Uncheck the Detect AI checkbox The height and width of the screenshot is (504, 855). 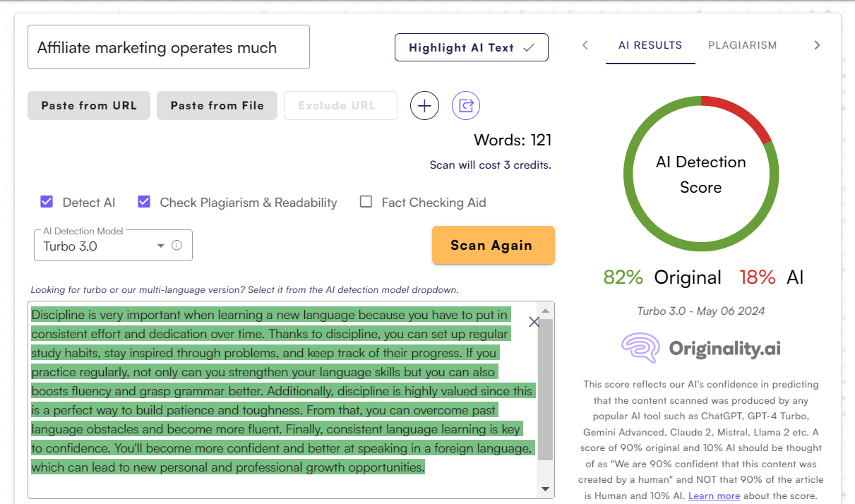coord(47,202)
